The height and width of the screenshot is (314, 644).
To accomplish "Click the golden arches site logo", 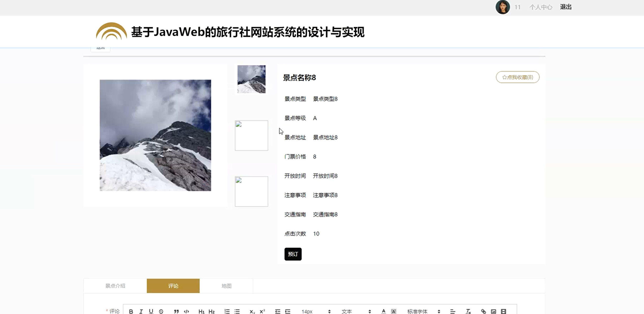I will [x=111, y=31].
